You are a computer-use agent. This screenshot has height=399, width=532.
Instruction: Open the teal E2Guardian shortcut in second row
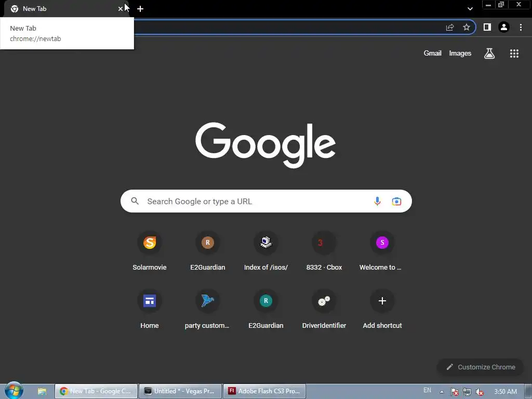(x=265, y=310)
